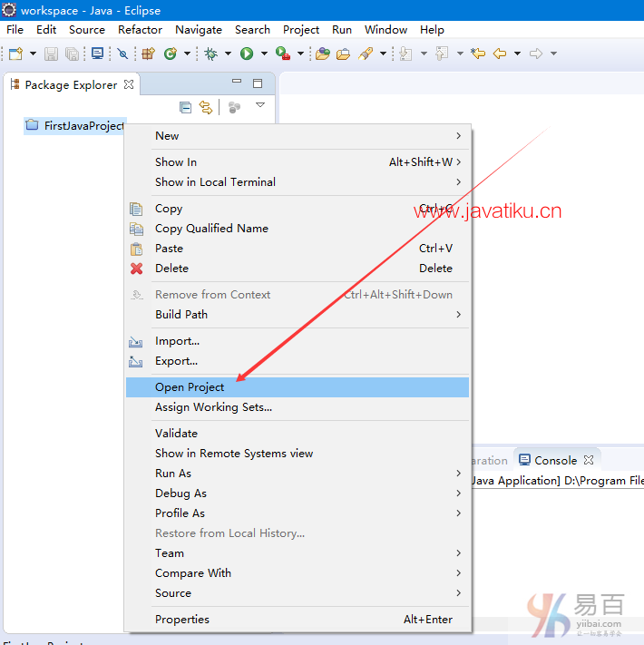Select FirstJavaProject in Package Explorer
The height and width of the screenshot is (645, 644).
(x=74, y=125)
